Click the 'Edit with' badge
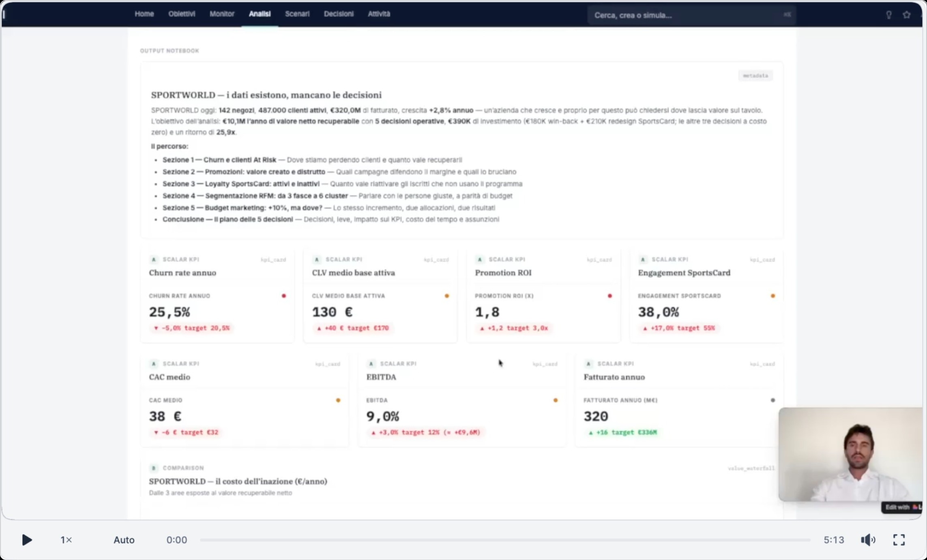The height and width of the screenshot is (560, 927). pyautogui.click(x=902, y=507)
